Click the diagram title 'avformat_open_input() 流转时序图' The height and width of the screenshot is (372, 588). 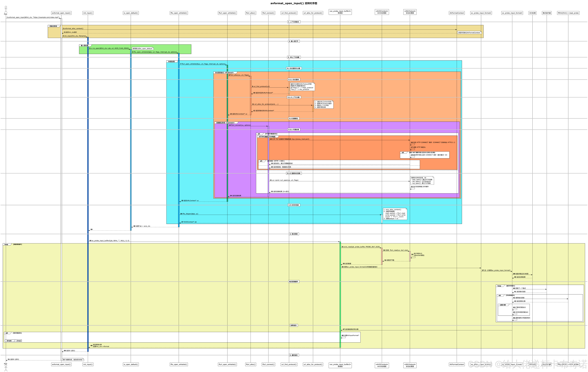pyautogui.click(x=294, y=3)
